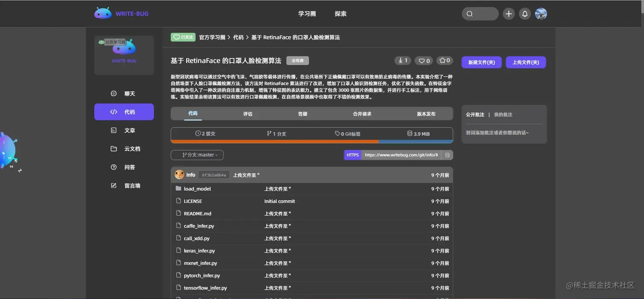
Task: Go to 代码 breadcrumb link
Action: click(x=238, y=37)
